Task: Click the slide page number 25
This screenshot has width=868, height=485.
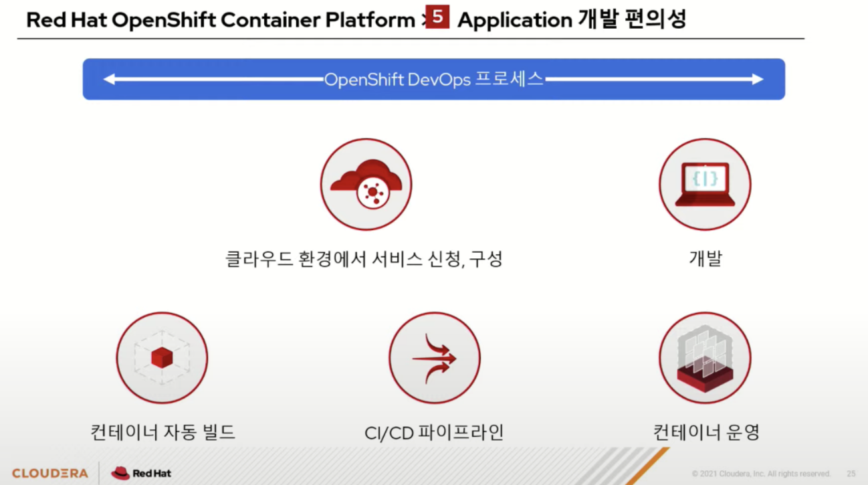Action: pyautogui.click(x=851, y=474)
